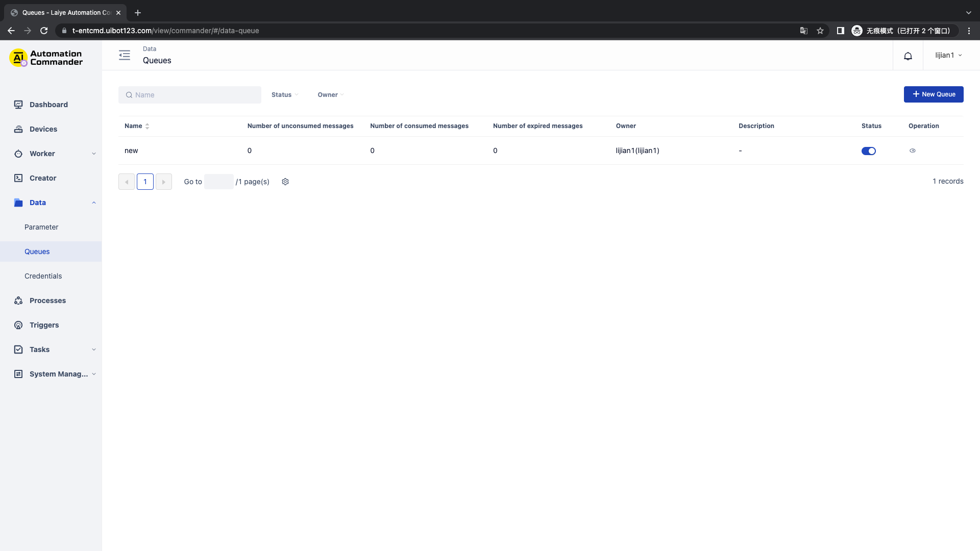Open the Owner filter dropdown

[331, 95]
